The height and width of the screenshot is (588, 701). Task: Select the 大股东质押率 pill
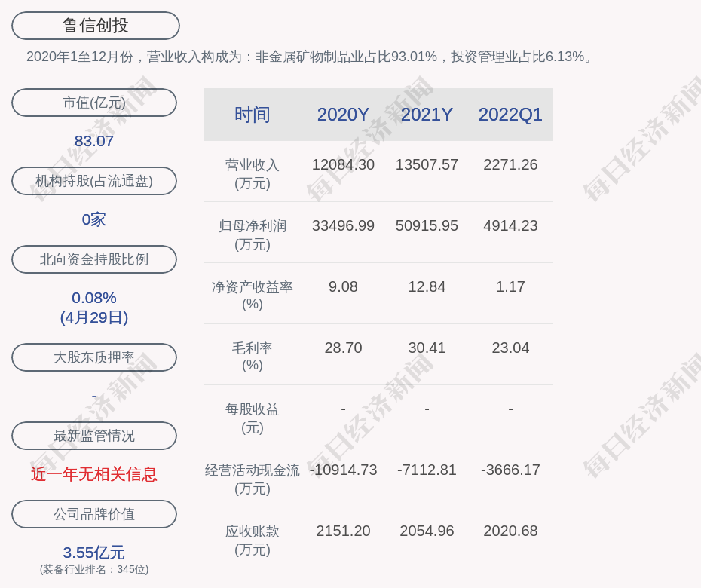tap(94, 357)
